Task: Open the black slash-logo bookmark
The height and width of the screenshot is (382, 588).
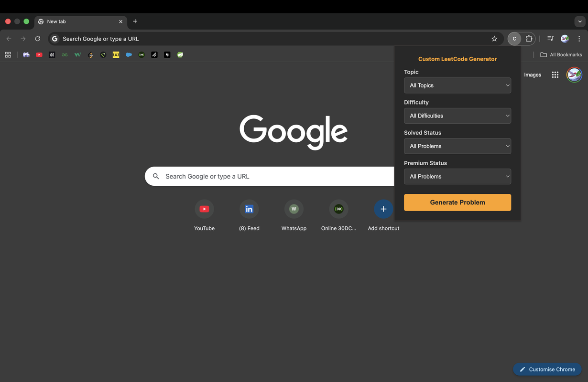Action: [x=154, y=55]
